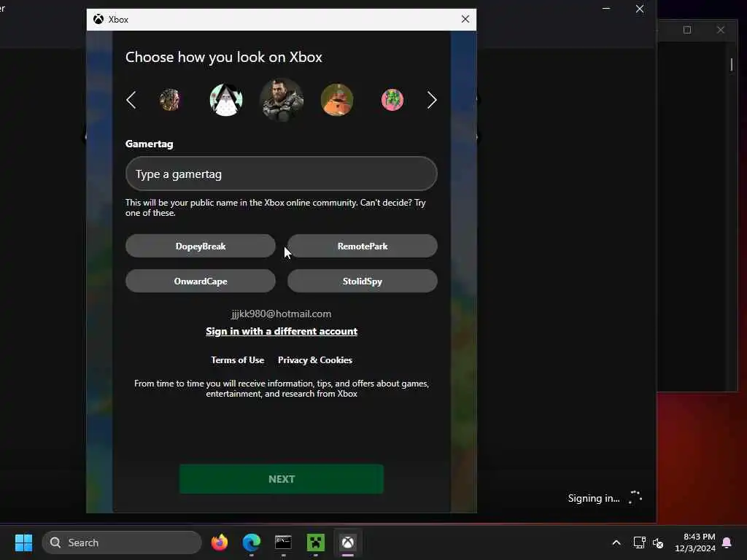This screenshot has width=747, height=560.
Task: Show hidden system tray icons
Action: [x=616, y=542]
